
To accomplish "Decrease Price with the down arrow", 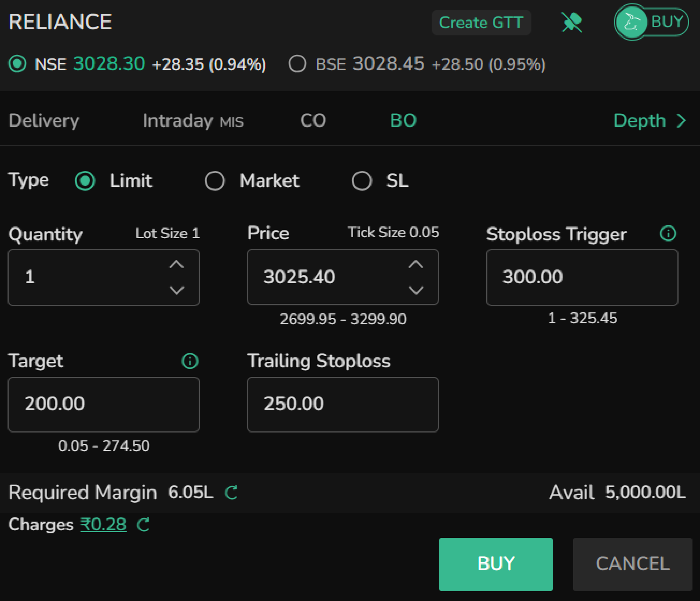I will point(416,290).
